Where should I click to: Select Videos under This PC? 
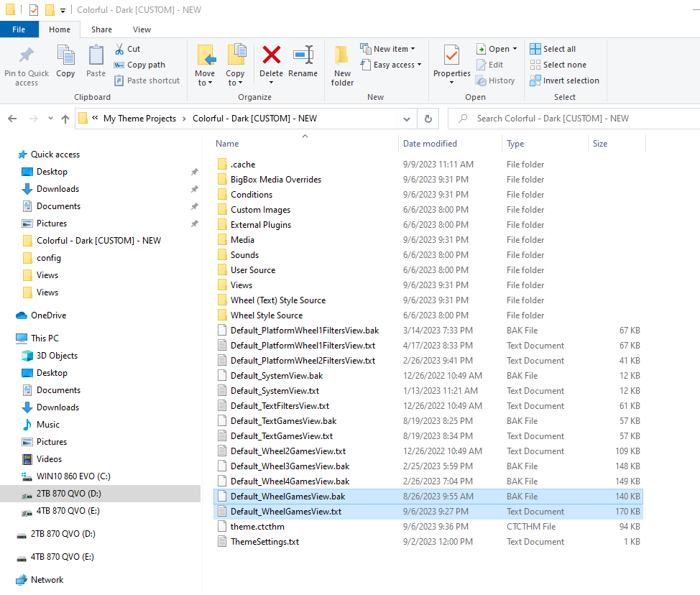[49, 459]
